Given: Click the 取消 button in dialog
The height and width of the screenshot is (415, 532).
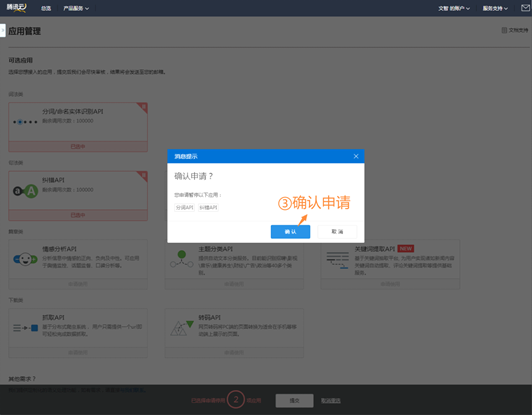Looking at the screenshot, I should [337, 231].
